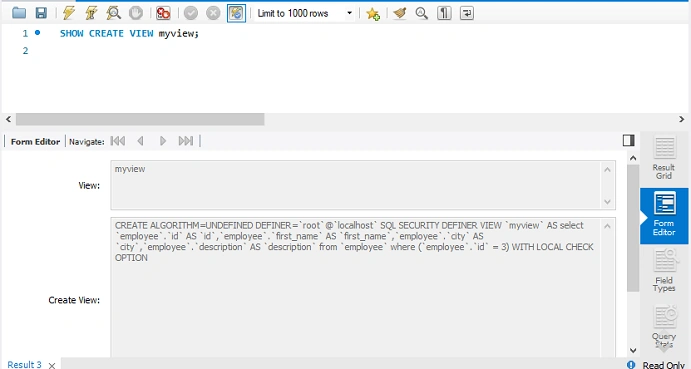Click the Read Only status label

click(663, 365)
